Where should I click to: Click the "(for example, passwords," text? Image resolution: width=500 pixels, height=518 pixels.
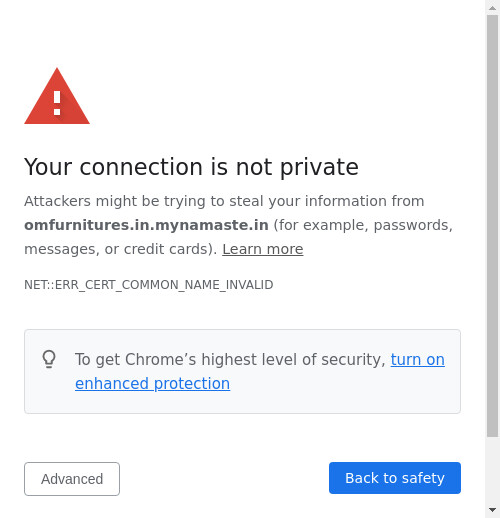[363, 225]
